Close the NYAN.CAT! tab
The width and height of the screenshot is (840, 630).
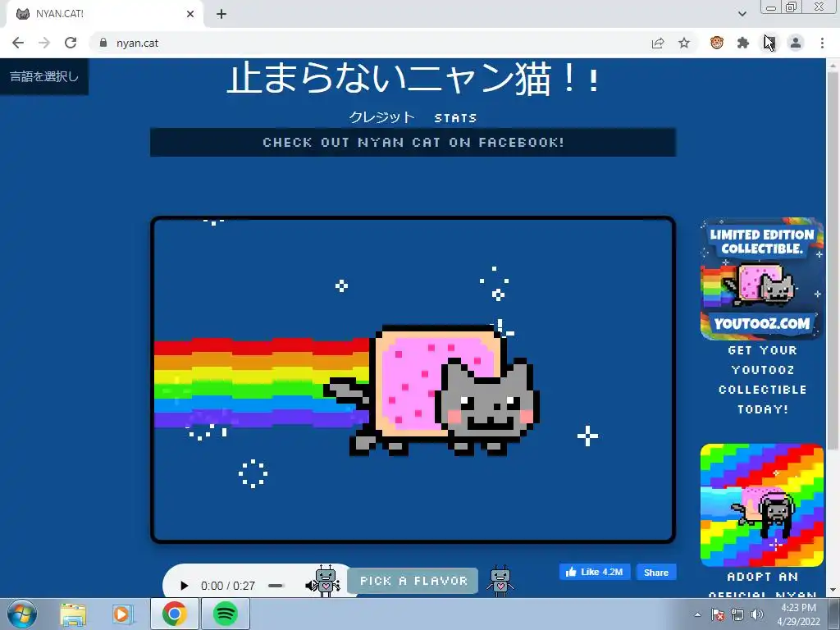click(190, 14)
